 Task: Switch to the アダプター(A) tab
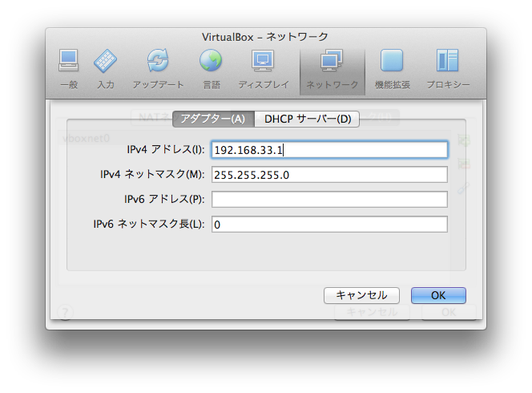[213, 119]
